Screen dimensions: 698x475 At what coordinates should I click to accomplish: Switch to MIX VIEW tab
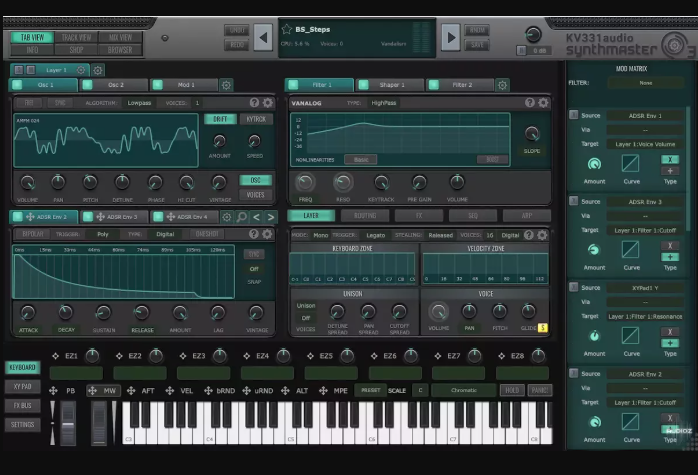point(120,37)
